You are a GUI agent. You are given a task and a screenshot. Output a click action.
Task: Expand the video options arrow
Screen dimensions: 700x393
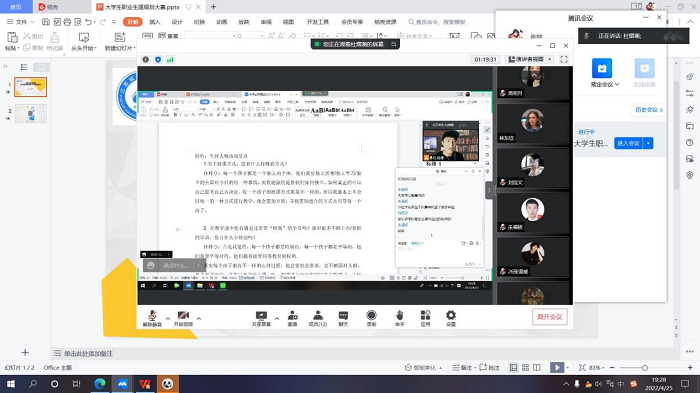[199, 318]
